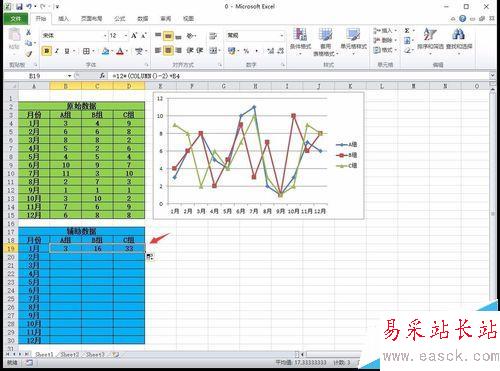Expand the font size dropdown
This screenshot has height=371, width=500.
(x=126, y=35)
